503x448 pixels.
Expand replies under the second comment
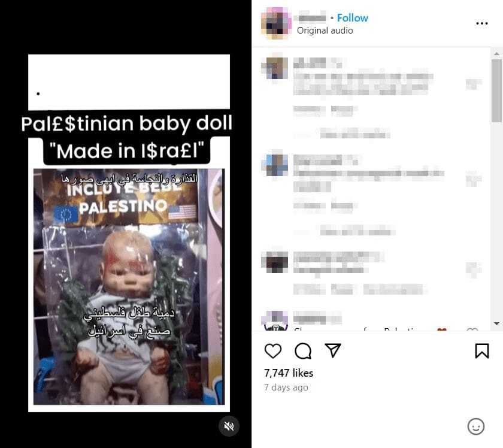coord(357,231)
